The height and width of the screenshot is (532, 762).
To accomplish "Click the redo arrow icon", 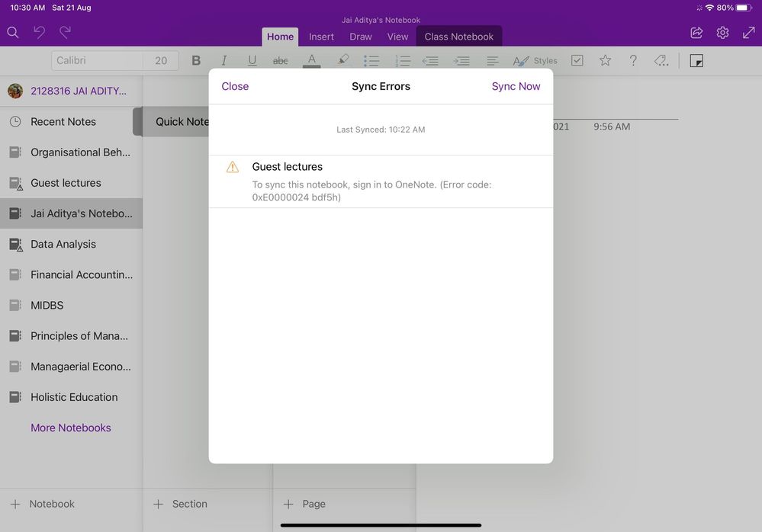I will click(65, 33).
